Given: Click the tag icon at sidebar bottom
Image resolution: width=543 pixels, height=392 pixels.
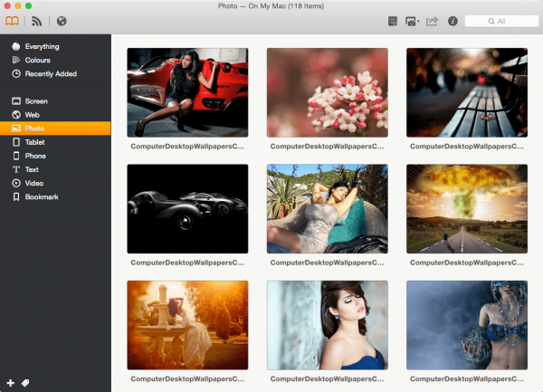Looking at the screenshot, I should click(25, 383).
